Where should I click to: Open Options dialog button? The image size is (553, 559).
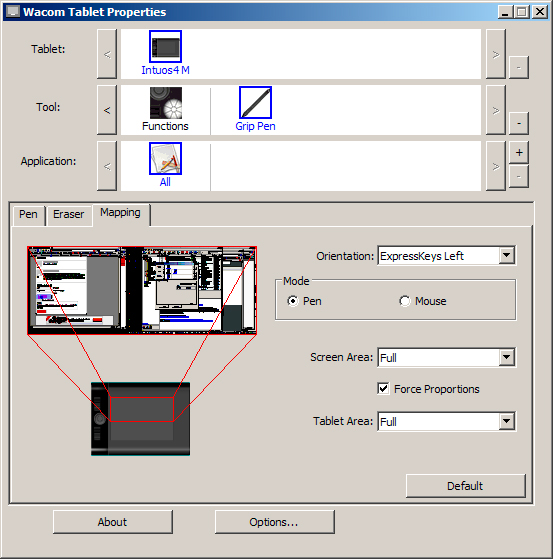(x=275, y=522)
